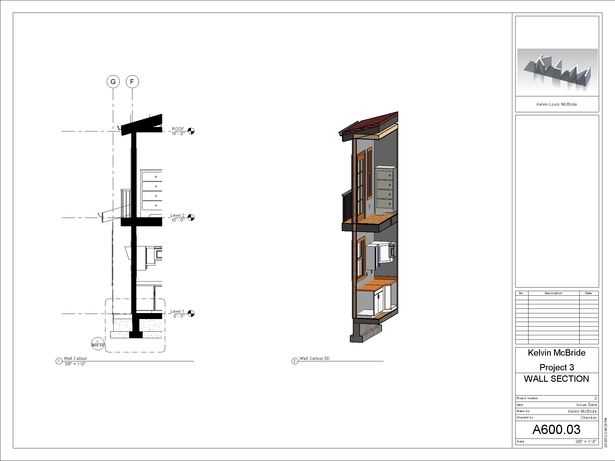Select the 'Wall Callout' view title

coord(75,359)
